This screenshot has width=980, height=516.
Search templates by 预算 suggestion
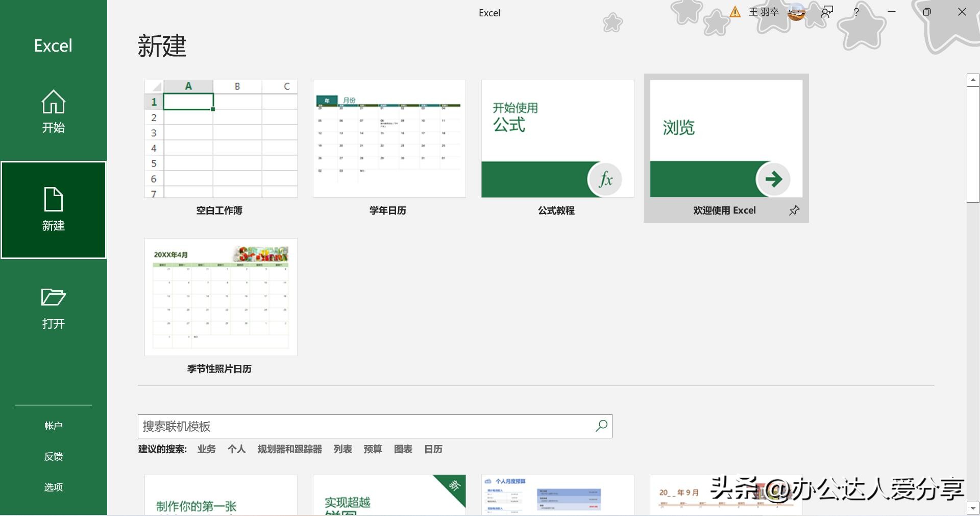click(x=373, y=450)
